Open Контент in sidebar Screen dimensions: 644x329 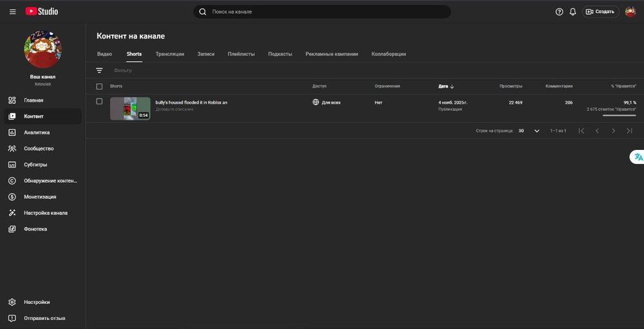point(43,117)
